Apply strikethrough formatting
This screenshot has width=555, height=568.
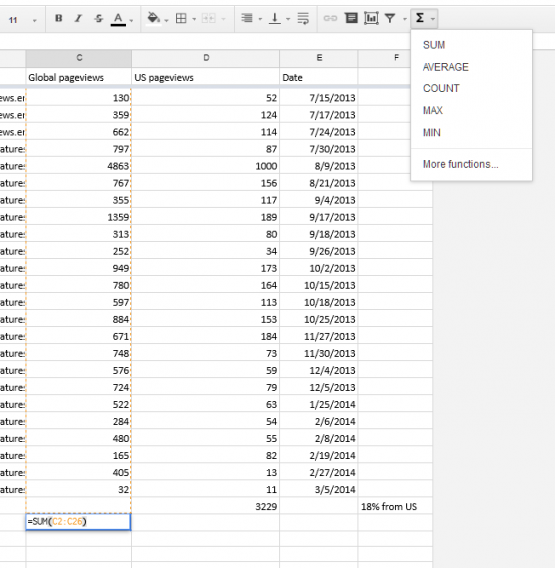point(98,18)
